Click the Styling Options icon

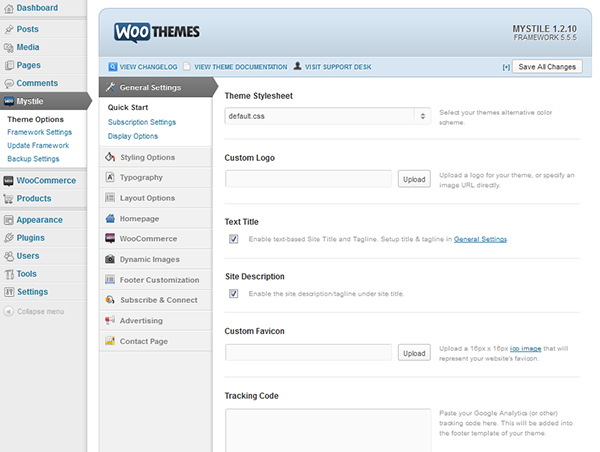(x=110, y=157)
